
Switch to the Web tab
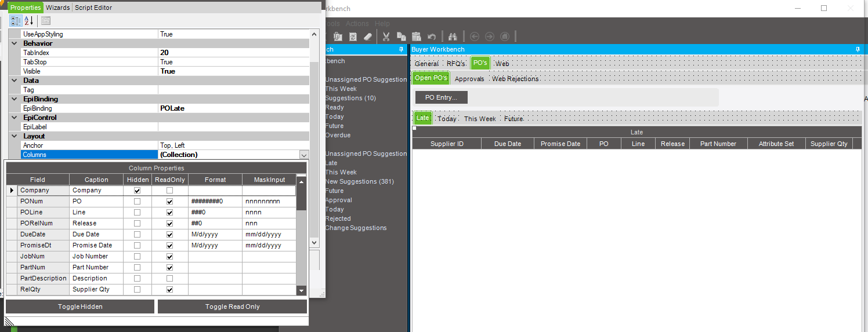(x=502, y=64)
